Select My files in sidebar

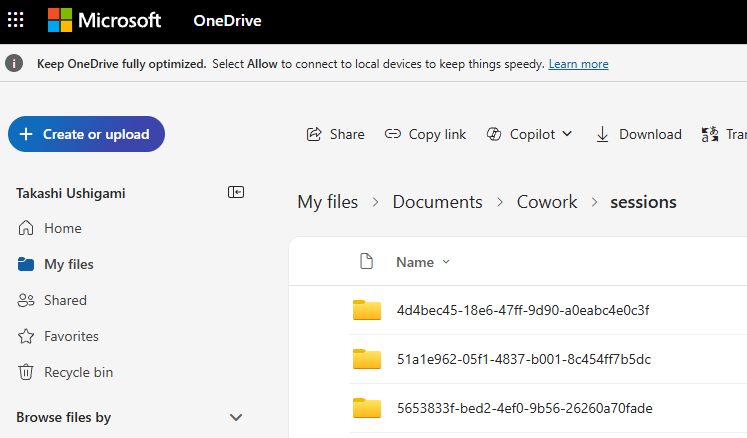[68, 264]
